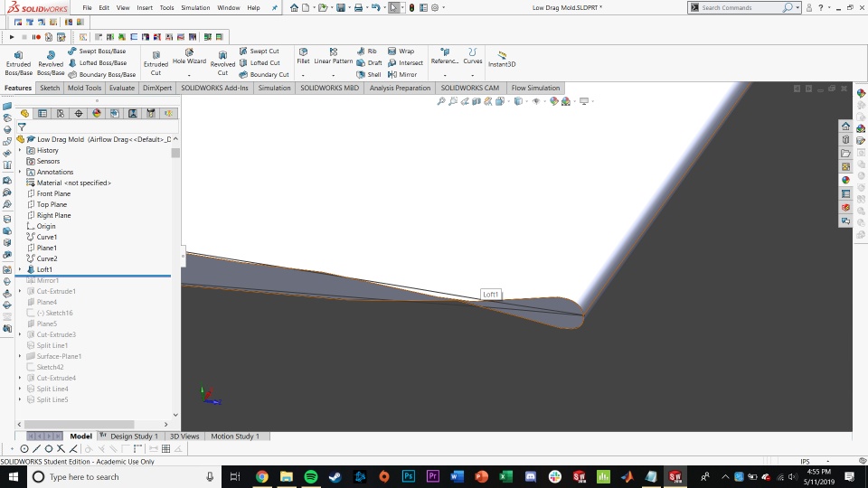
Task: Open the Linear Pattern dropdown arrow
Action: point(334,75)
